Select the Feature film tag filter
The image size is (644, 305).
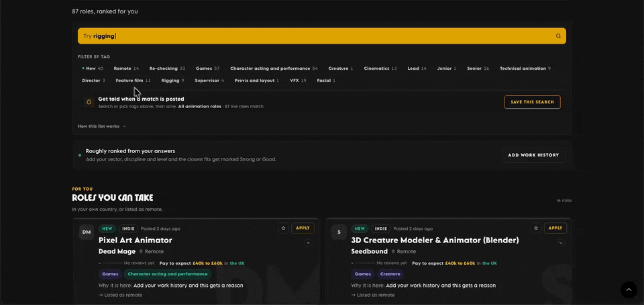pyautogui.click(x=133, y=81)
